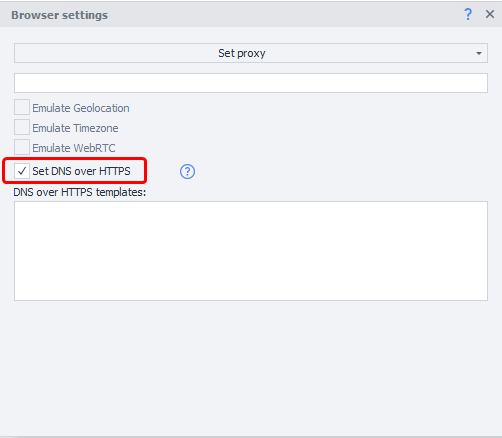The image size is (502, 438).
Task: Enable the Emulate Timezone checkbox
Action: (x=22, y=127)
